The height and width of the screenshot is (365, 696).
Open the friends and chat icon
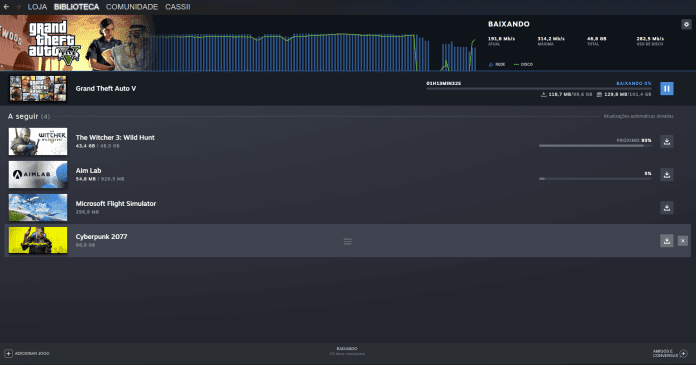683,353
